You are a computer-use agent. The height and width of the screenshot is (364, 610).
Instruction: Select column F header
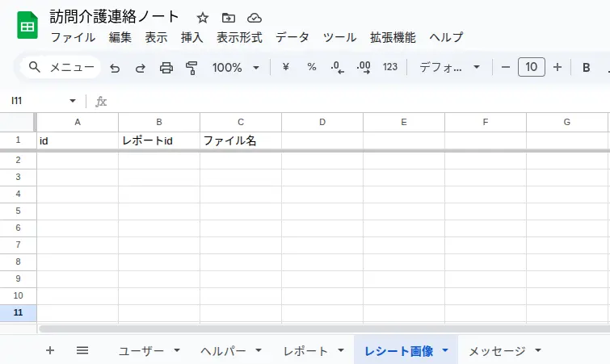[x=486, y=122]
